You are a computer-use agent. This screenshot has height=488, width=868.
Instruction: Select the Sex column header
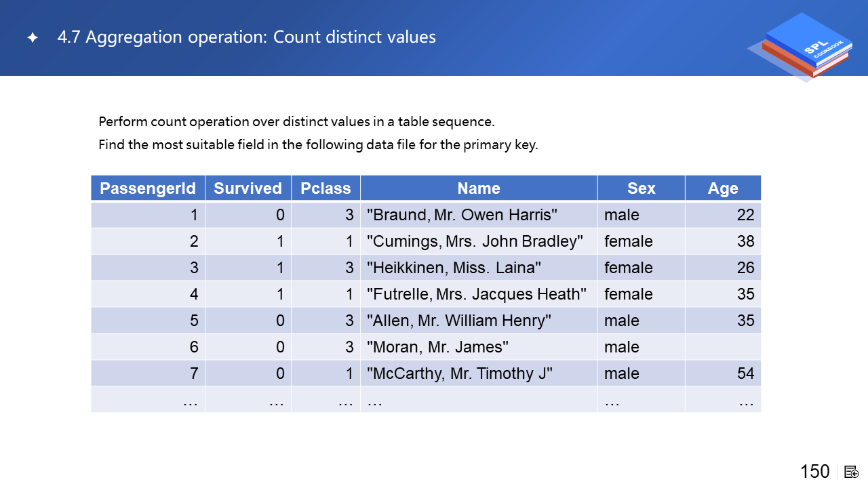tap(641, 188)
